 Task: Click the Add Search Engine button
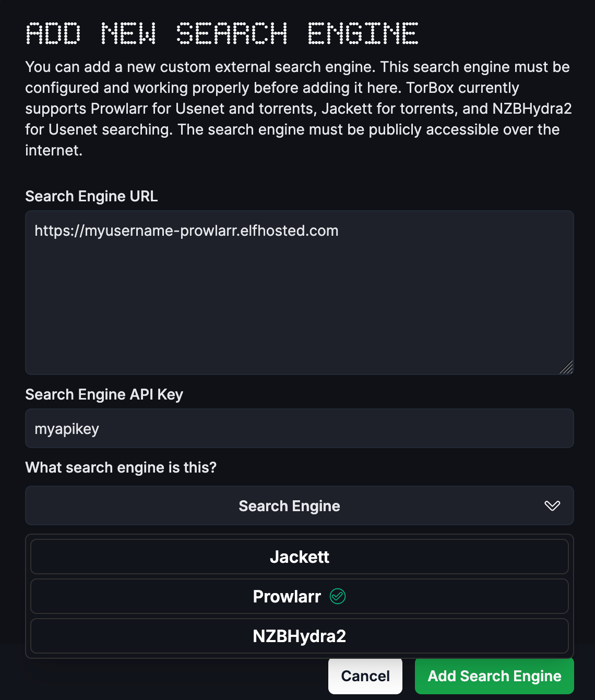pos(494,676)
